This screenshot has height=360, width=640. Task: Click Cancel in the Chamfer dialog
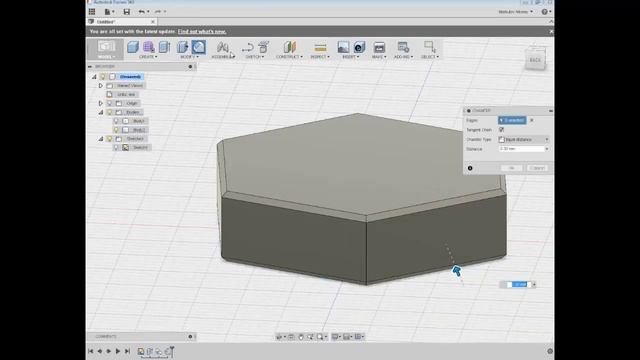point(537,168)
